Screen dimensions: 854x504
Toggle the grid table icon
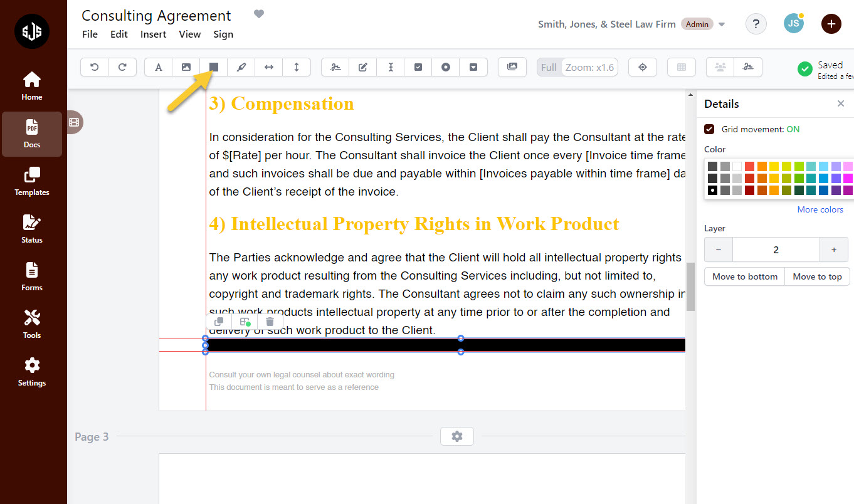click(682, 67)
